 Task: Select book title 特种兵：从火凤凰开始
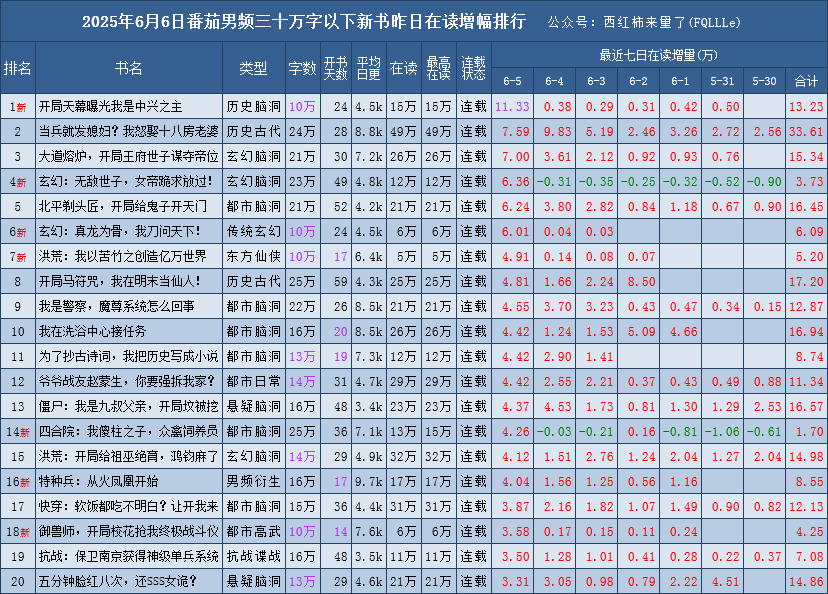coord(98,482)
